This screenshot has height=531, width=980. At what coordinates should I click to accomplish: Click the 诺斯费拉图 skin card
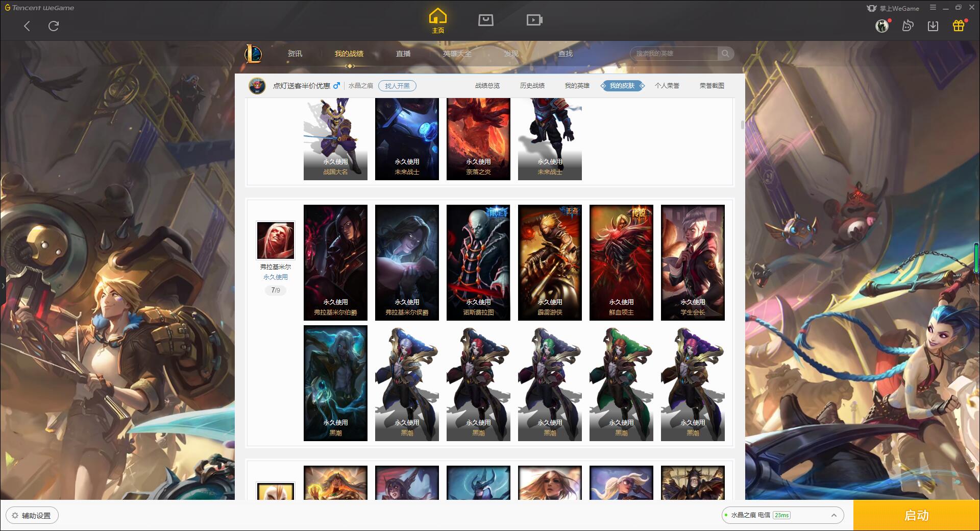(478, 262)
